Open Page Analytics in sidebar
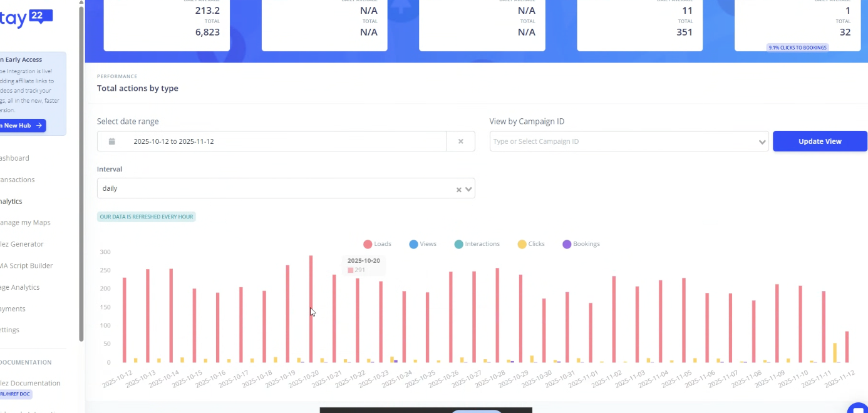The height and width of the screenshot is (413, 868). click(19, 287)
